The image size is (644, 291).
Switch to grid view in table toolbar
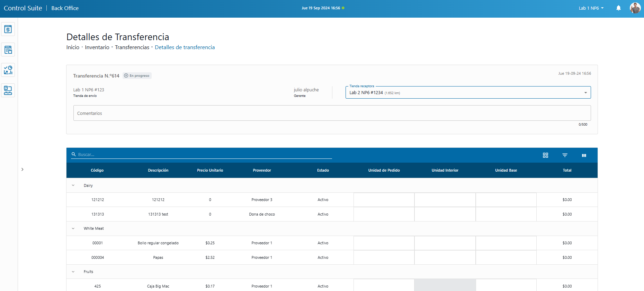pos(545,155)
